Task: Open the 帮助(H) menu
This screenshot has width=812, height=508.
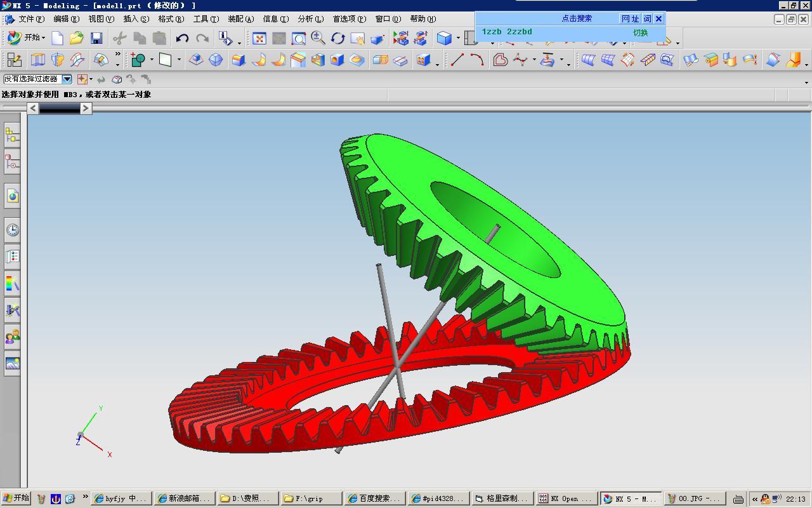Action: 423,19
